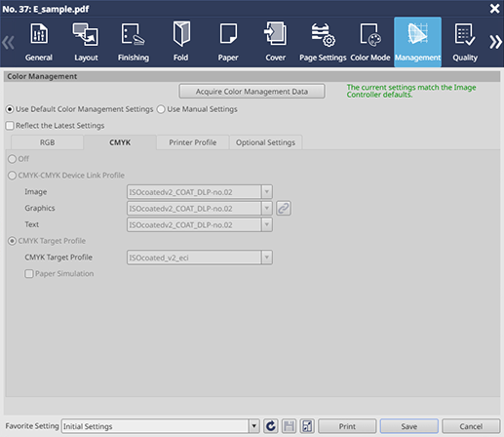Open the Layout settings icon
504x437 pixels.
click(x=86, y=42)
